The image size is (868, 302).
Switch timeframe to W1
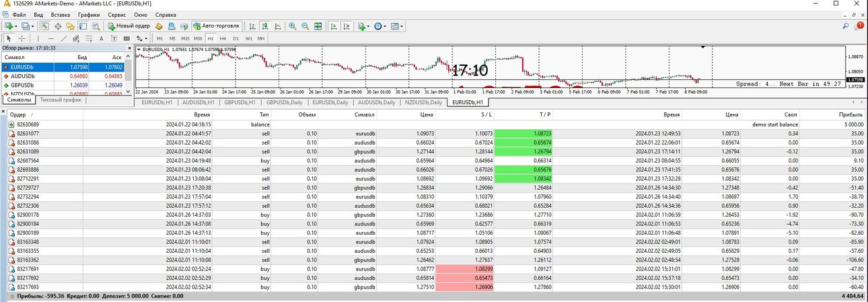click(x=248, y=38)
